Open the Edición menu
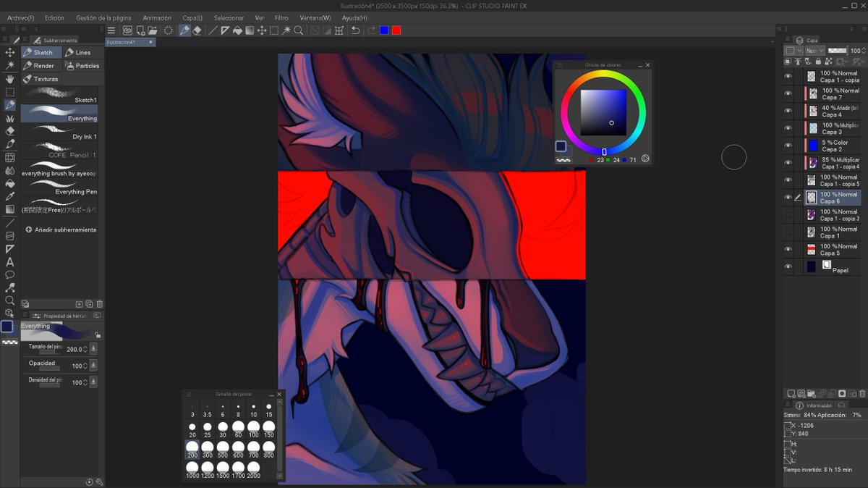Screen dimensions: 868x488 click(54, 17)
